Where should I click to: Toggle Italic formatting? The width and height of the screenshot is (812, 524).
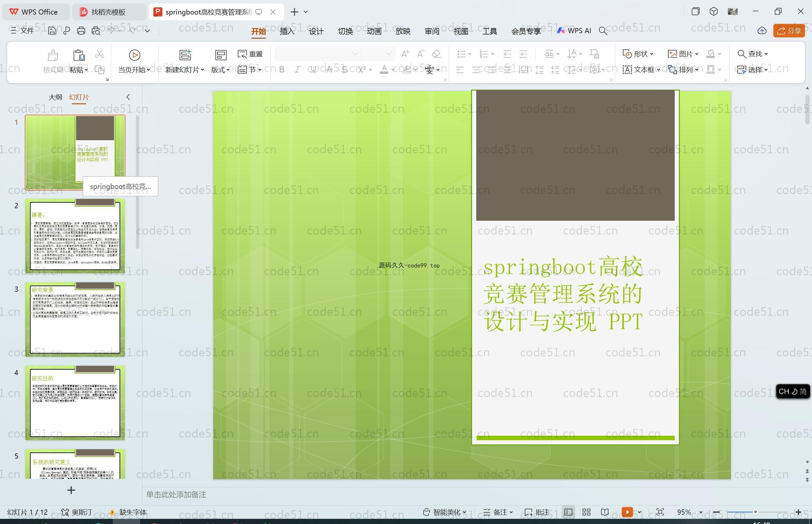297,70
